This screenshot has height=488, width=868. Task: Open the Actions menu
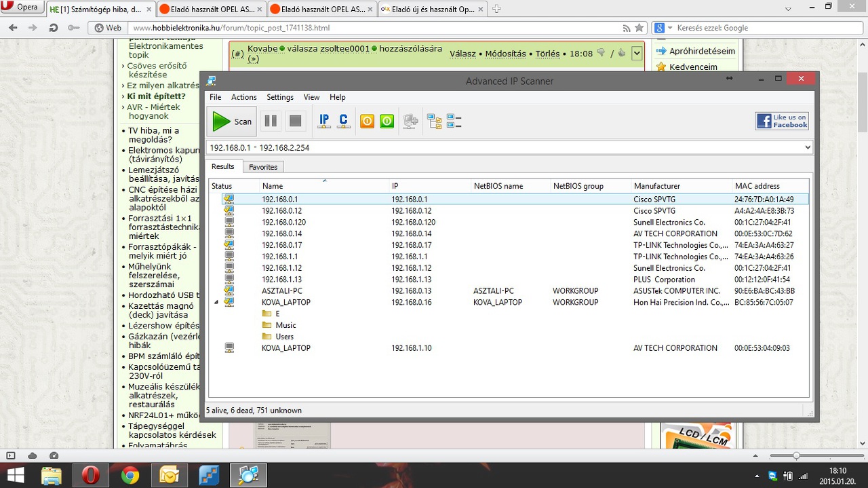(x=244, y=97)
